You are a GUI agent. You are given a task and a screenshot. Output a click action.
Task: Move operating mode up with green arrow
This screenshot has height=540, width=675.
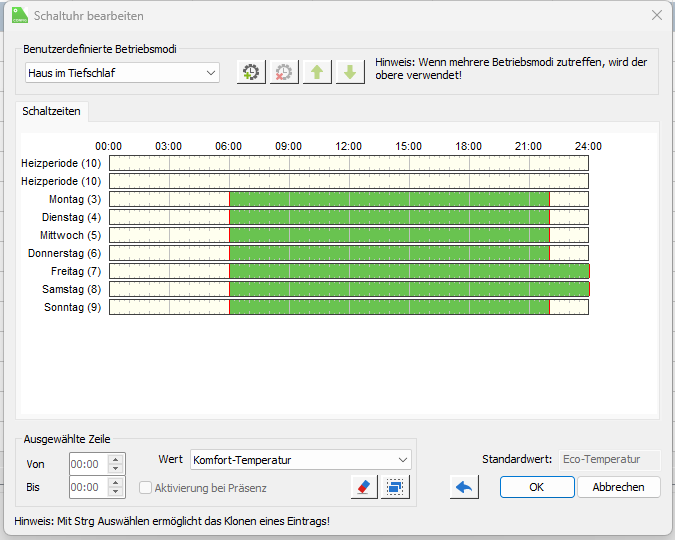pos(317,73)
